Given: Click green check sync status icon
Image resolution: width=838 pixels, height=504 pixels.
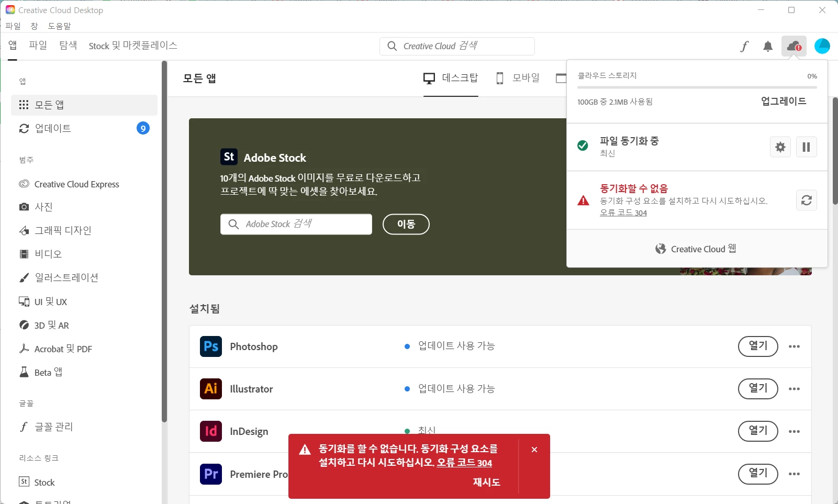Looking at the screenshot, I should [x=583, y=145].
